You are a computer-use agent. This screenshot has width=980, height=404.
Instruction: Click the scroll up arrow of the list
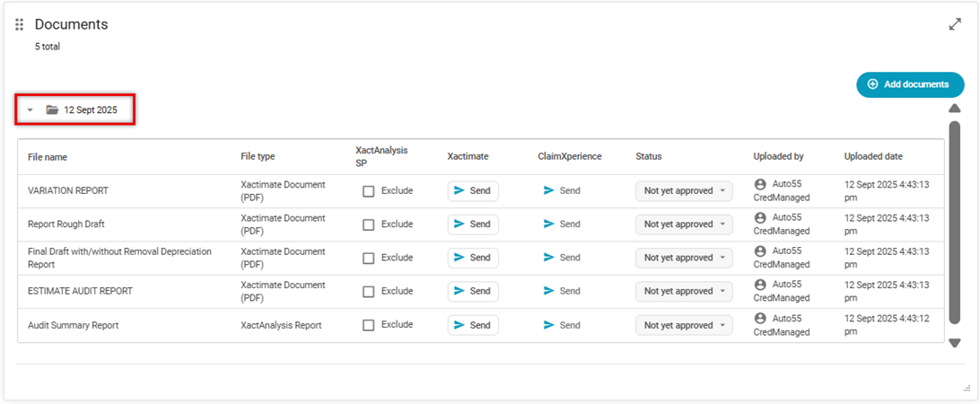955,109
